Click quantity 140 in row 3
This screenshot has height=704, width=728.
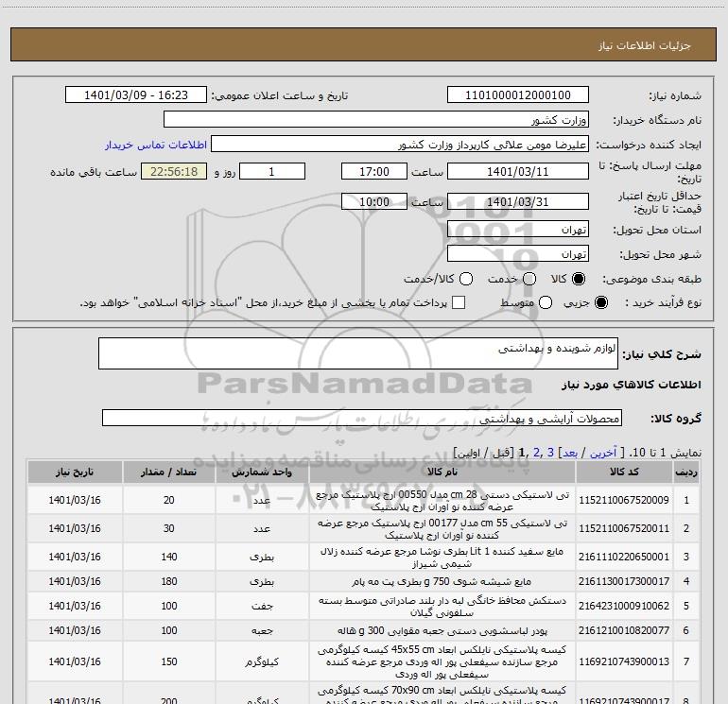click(x=169, y=557)
